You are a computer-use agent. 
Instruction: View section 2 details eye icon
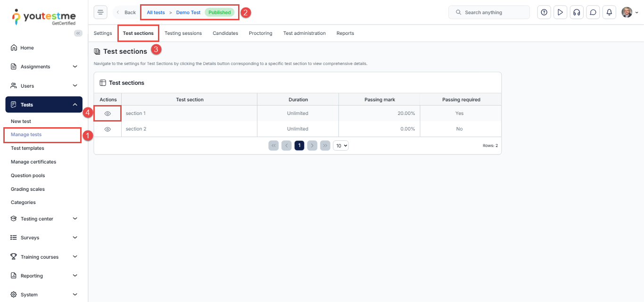(107, 129)
